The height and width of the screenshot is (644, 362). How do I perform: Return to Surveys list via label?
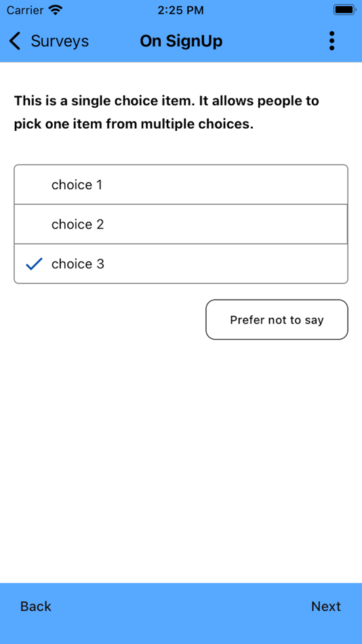tap(60, 41)
